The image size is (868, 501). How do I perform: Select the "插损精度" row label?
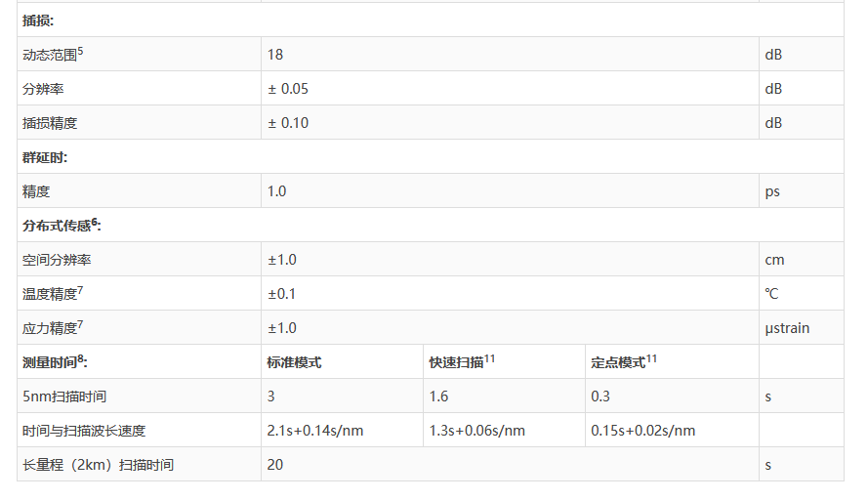point(50,123)
